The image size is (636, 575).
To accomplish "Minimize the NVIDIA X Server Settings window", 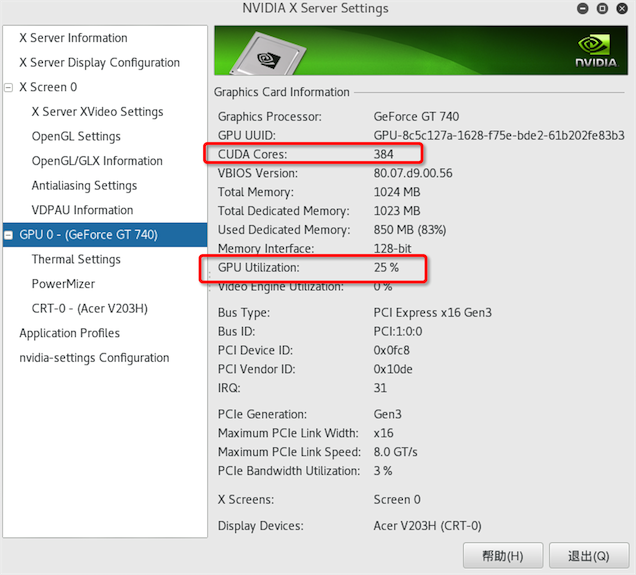I will (583, 9).
